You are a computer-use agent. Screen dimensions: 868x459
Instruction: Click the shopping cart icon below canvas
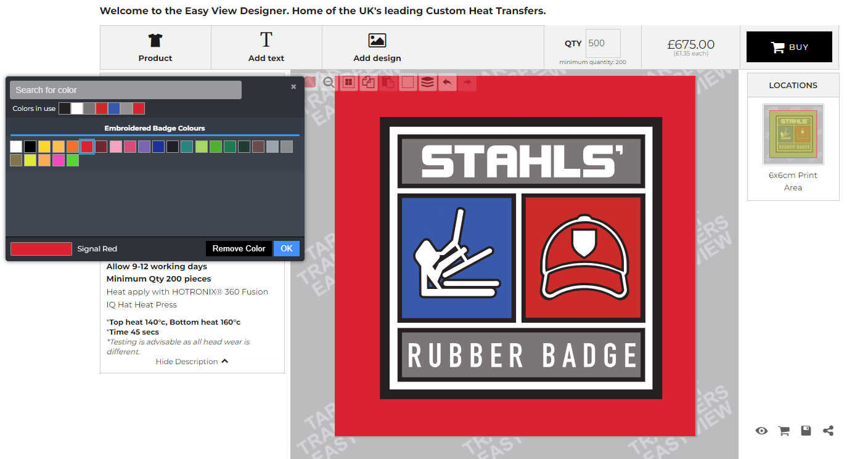(x=784, y=431)
